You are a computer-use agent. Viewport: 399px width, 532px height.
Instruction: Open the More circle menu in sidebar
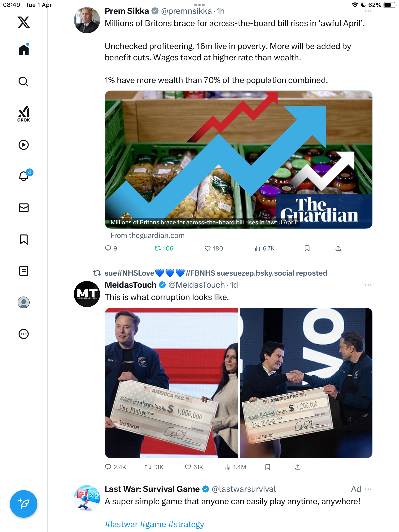coord(24,334)
